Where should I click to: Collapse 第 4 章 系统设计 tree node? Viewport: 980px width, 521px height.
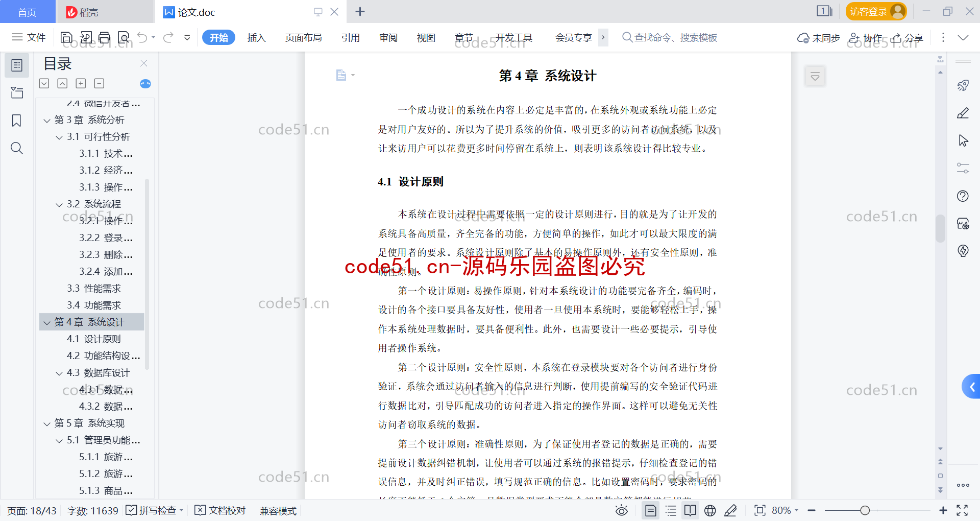click(47, 323)
